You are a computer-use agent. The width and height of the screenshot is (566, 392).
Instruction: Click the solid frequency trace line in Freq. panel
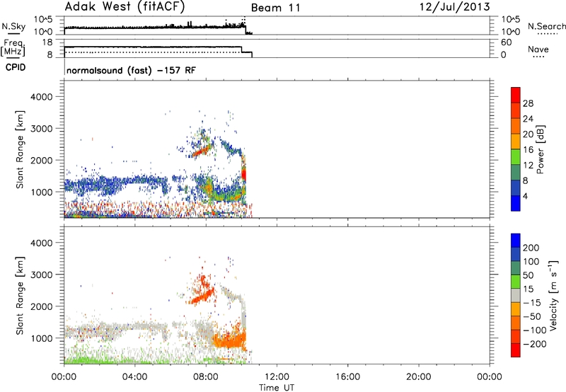pyautogui.click(x=153, y=47)
